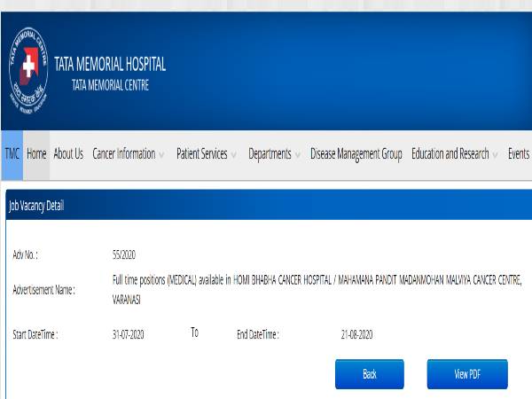
Task: Click the TATA MEMORIAL CENTRE subtitle
Action: coord(110,85)
